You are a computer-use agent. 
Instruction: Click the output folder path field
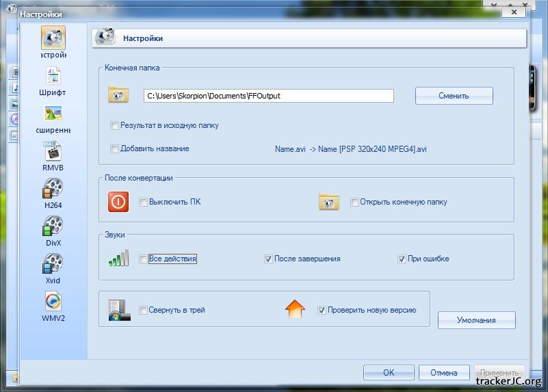click(x=268, y=96)
